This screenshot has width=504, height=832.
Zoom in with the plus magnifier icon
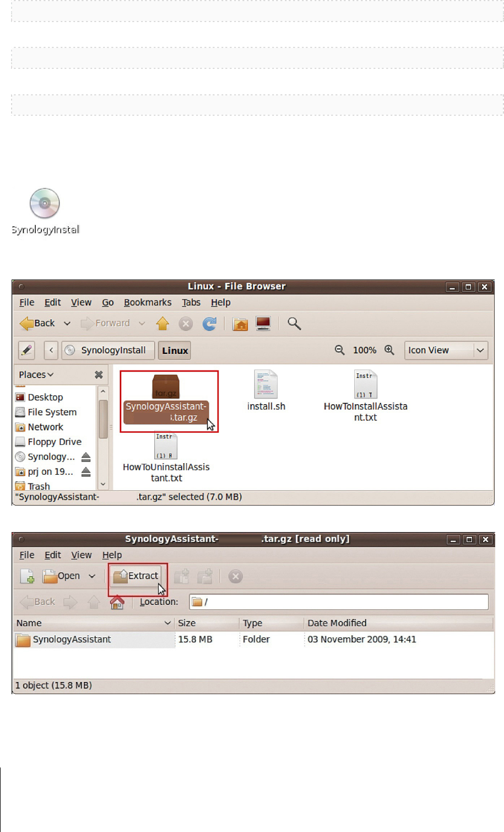pyautogui.click(x=389, y=350)
